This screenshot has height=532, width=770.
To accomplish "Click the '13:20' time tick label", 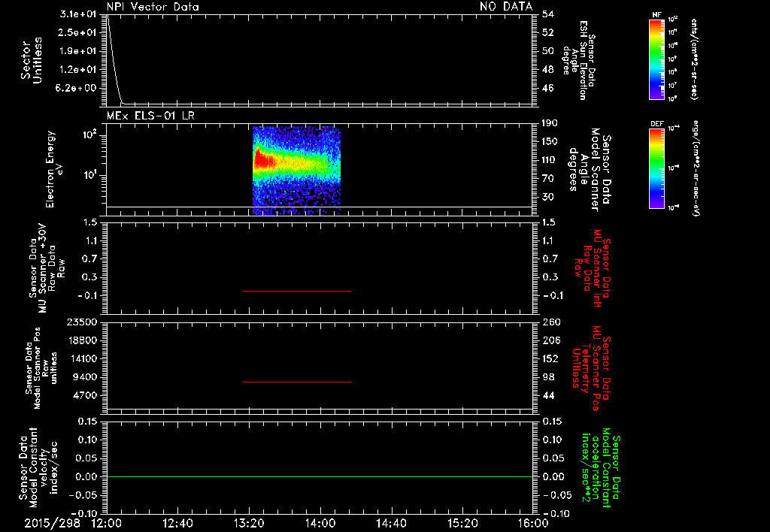I will click(249, 523).
